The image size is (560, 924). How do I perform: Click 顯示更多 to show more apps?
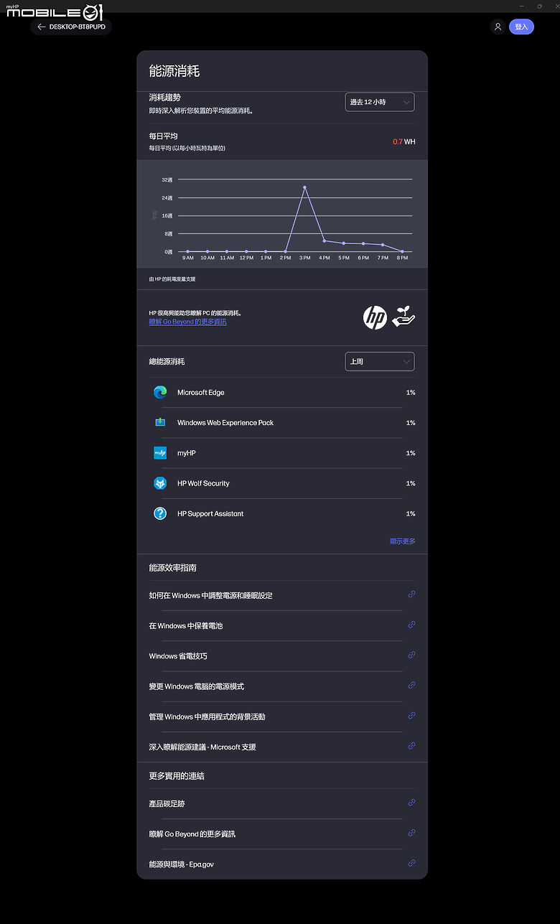pos(403,541)
